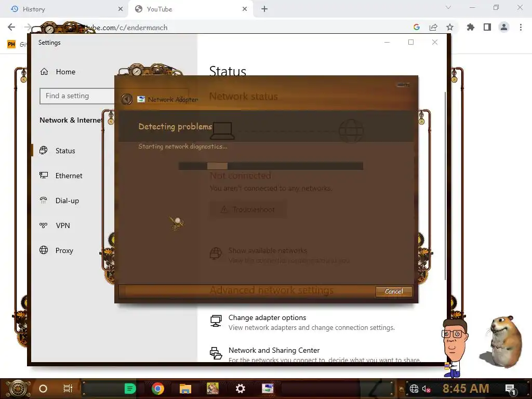Open the 8:45 AM clock
532x399 pixels.
pyautogui.click(x=465, y=389)
